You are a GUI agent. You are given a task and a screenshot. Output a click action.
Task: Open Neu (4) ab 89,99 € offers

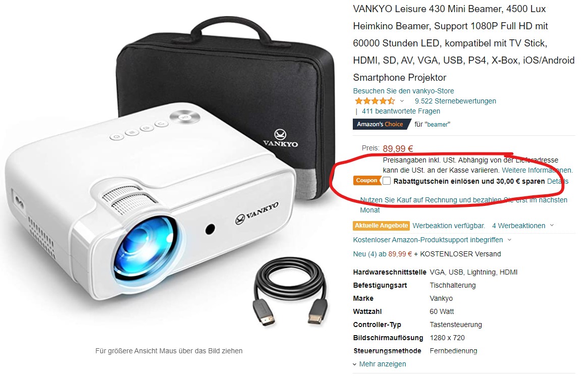pos(382,254)
